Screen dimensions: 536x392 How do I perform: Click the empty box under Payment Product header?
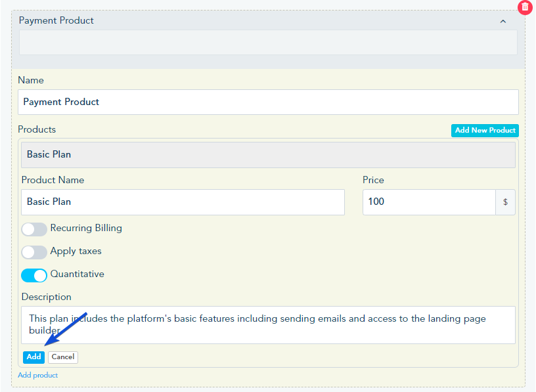(x=268, y=43)
